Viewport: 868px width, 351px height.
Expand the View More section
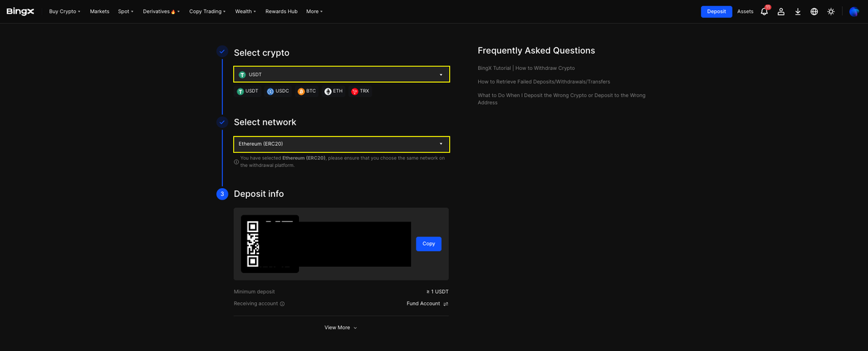340,328
